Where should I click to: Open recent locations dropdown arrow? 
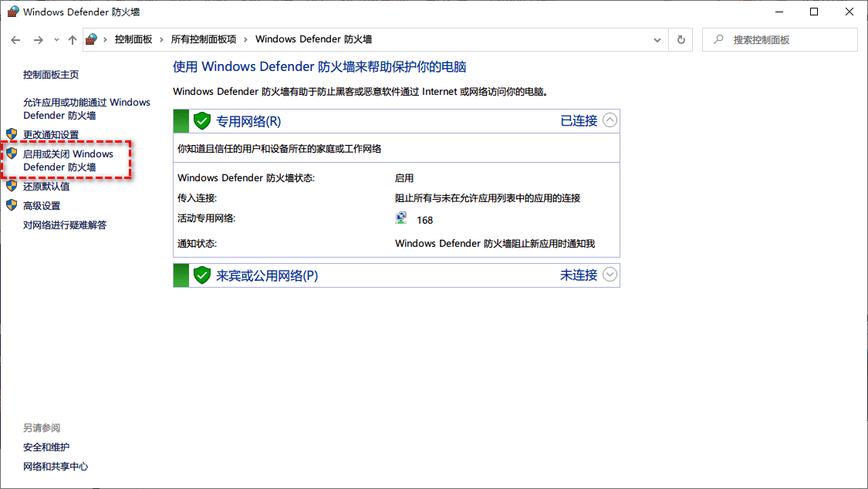point(56,40)
